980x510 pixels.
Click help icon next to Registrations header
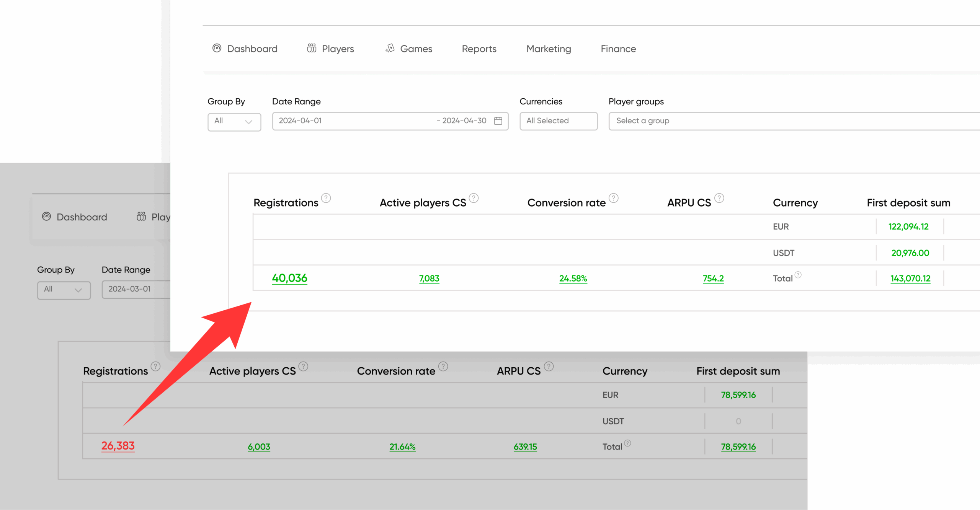326,198
